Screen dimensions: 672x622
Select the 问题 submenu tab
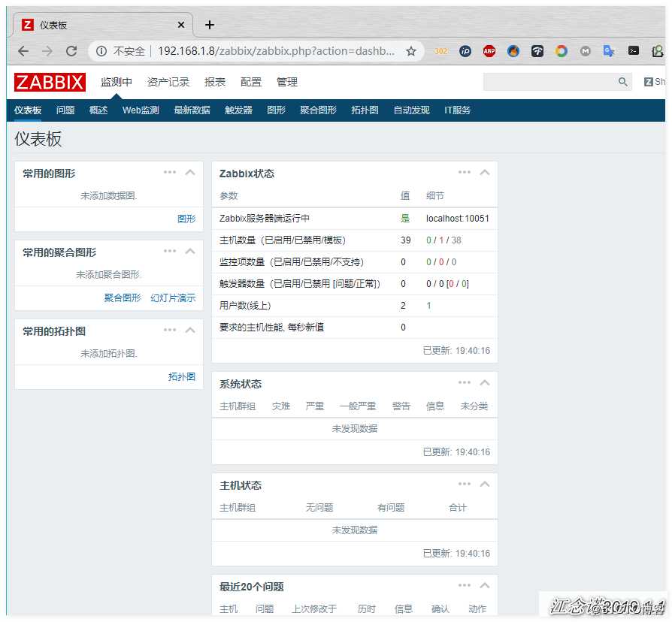coord(65,110)
